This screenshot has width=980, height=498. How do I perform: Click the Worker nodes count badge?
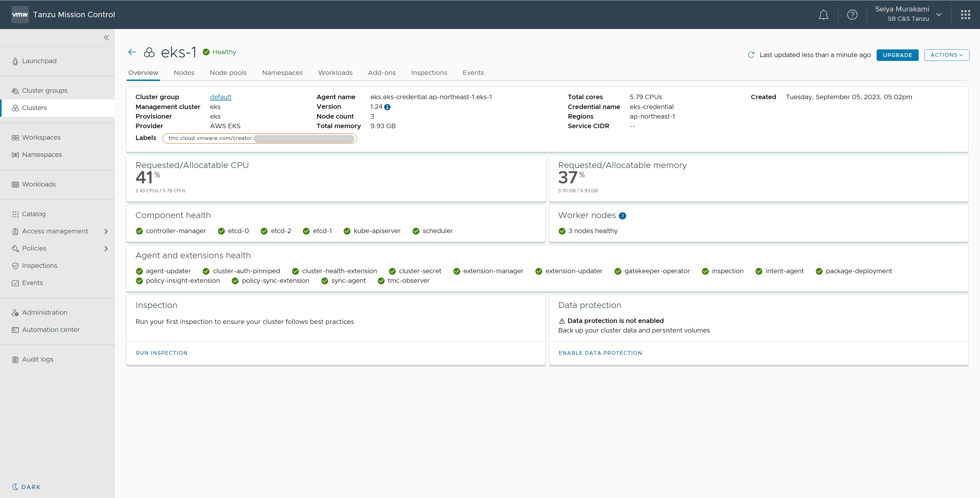(x=622, y=216)
